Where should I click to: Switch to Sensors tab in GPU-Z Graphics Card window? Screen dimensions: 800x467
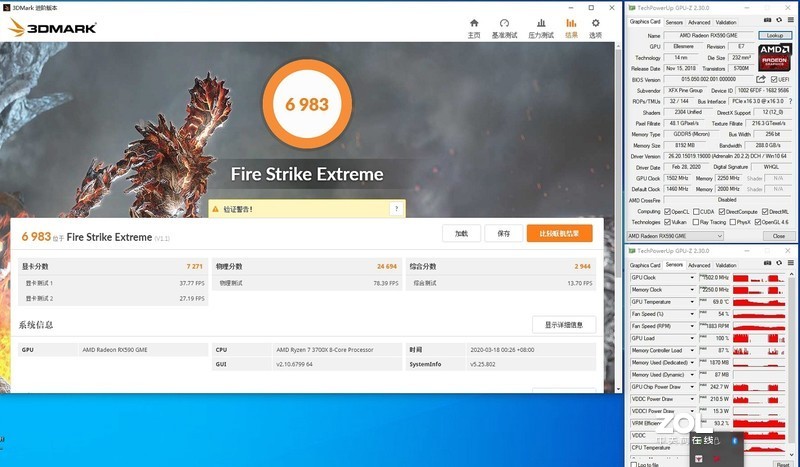[x=674, y=22]
